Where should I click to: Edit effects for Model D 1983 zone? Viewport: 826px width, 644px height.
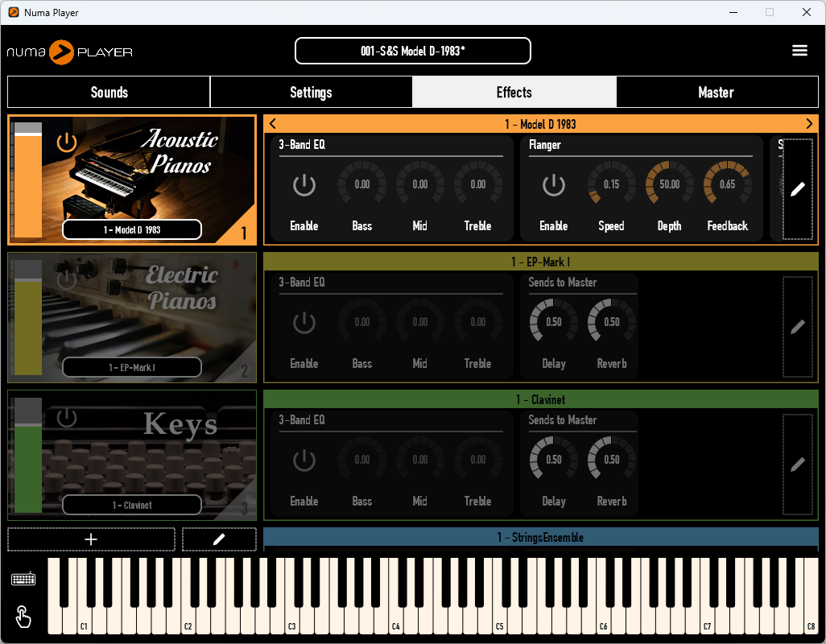click(x=798, y=189)
